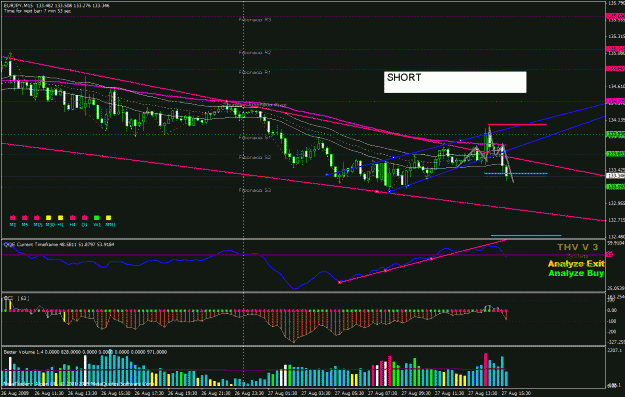Click the Better Volume 1.4 indicator label
Screen dimensions: 625x397
(85, 352)
